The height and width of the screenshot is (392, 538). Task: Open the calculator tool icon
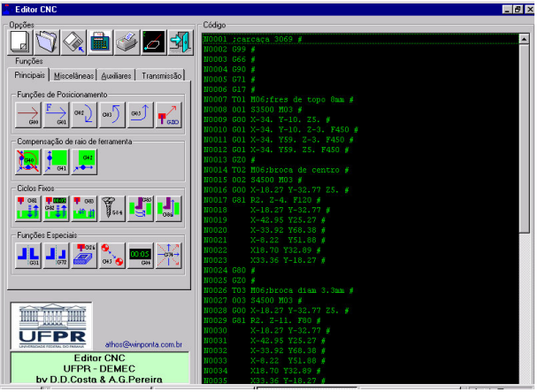point(100,42)
